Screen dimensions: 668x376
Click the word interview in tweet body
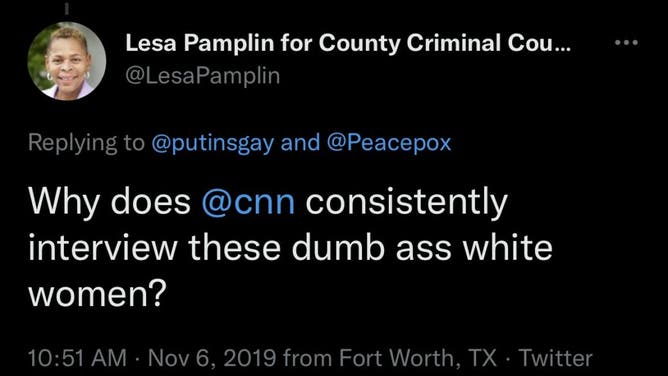(x=102, y=247)
